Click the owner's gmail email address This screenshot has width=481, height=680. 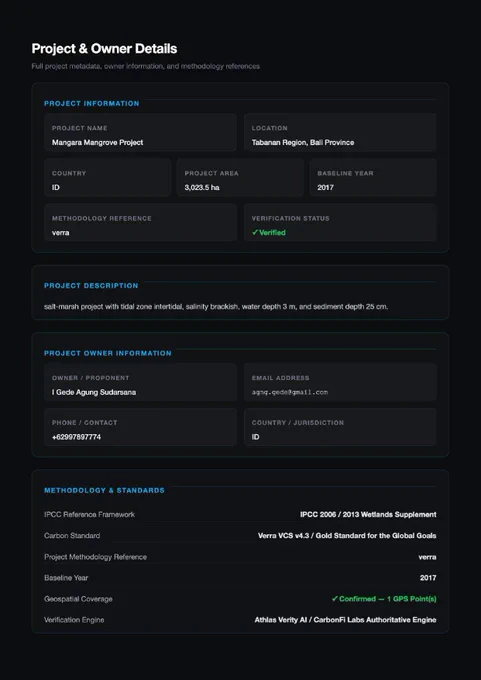[290, 392]
